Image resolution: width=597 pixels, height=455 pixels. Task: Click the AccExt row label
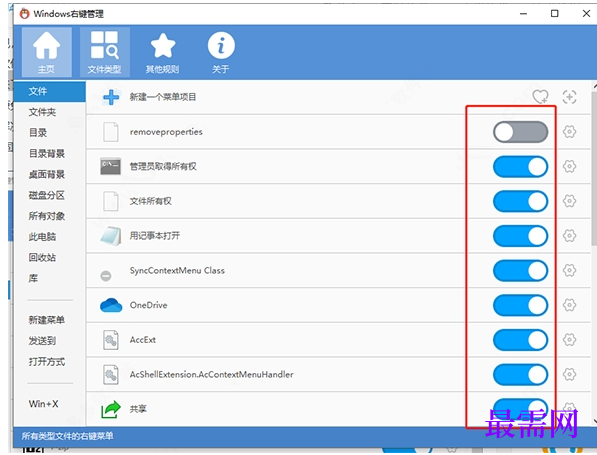142,340
